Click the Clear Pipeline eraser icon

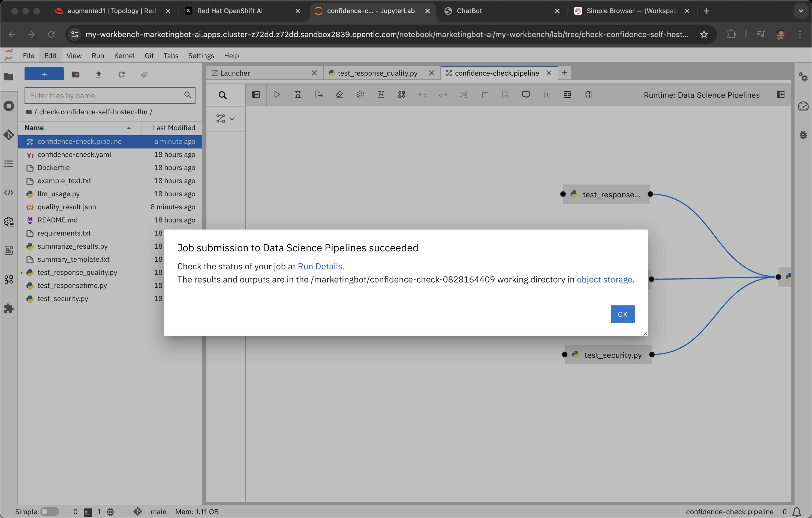[x=339, y=95]
